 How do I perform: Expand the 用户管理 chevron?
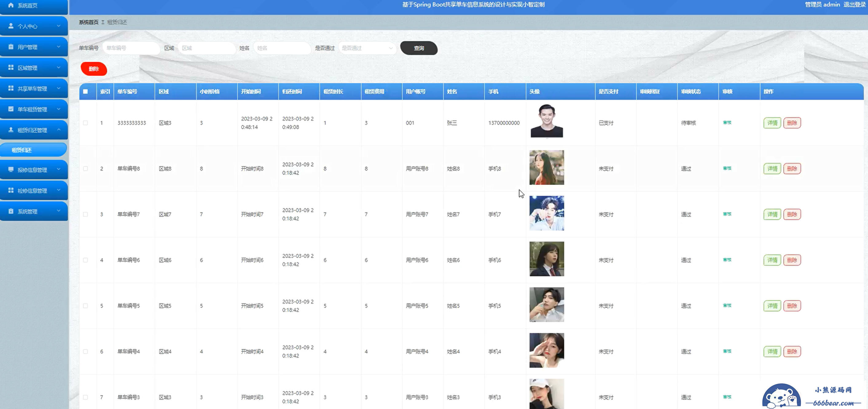tap(59, 47)
